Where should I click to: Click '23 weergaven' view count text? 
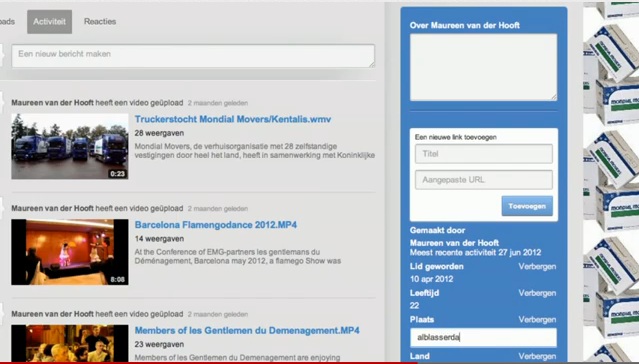(159, 344)
